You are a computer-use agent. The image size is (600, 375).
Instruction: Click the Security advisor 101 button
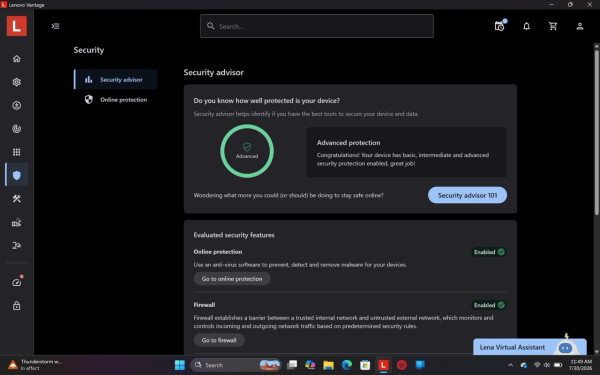coord(467,195)
